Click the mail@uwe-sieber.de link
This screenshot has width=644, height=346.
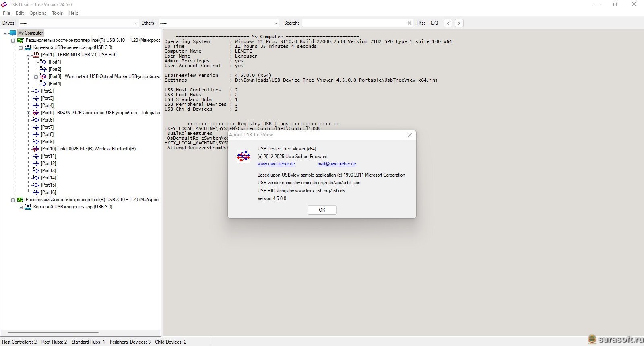[x=337, y=164]
